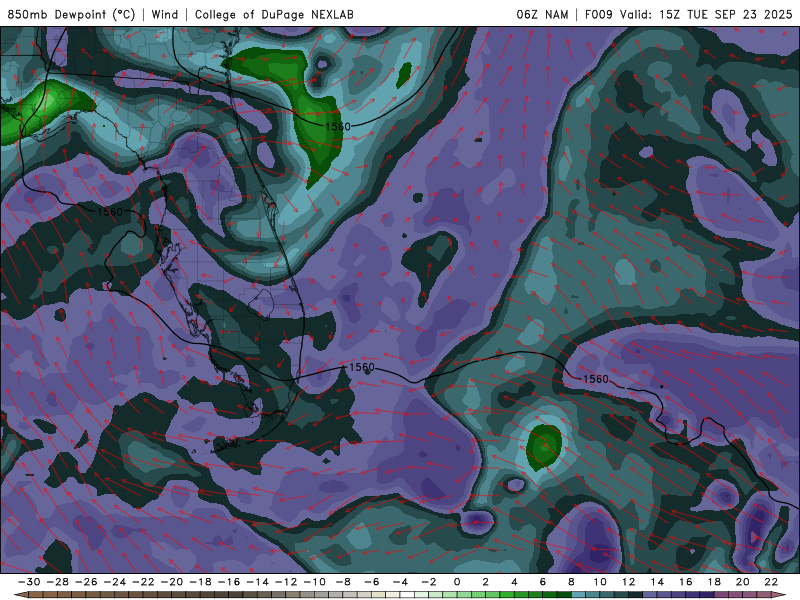Select the -2 value on the color scale
The image size is (800, 600).
[429, 582]
